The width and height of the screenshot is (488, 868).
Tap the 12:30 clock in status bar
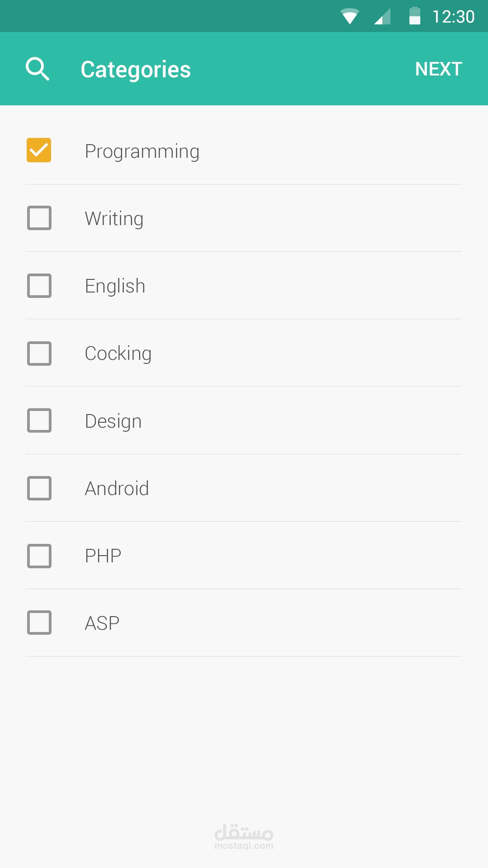[453, 17]
